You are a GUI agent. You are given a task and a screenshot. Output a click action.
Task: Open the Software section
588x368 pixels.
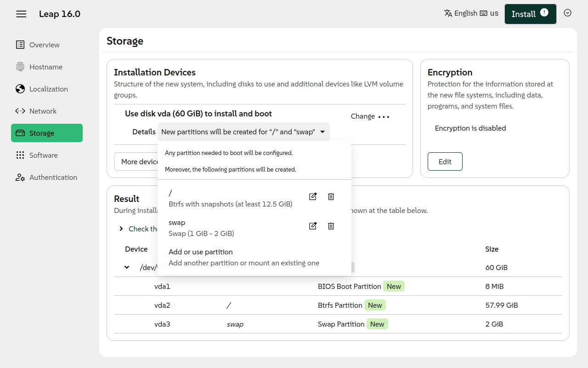click(x=44, y=155)
